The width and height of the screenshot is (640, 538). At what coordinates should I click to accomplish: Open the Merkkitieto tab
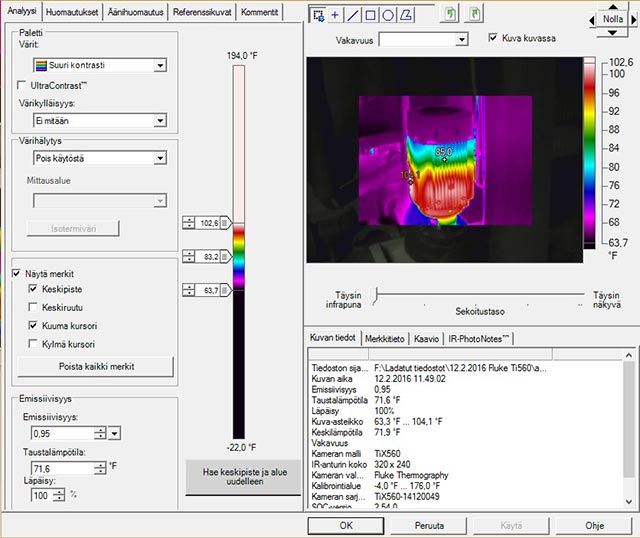pyautogui.click(x=385, y=339)
